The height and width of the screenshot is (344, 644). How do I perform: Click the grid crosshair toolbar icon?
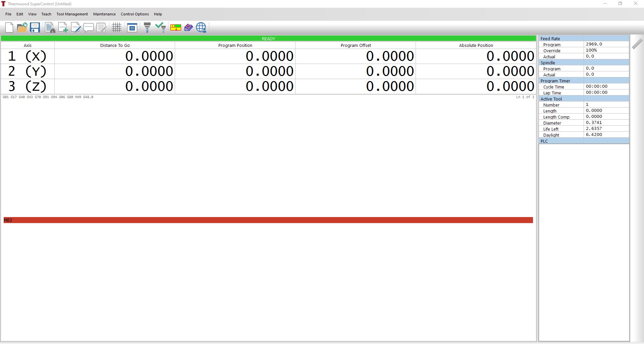pos(117,27)
